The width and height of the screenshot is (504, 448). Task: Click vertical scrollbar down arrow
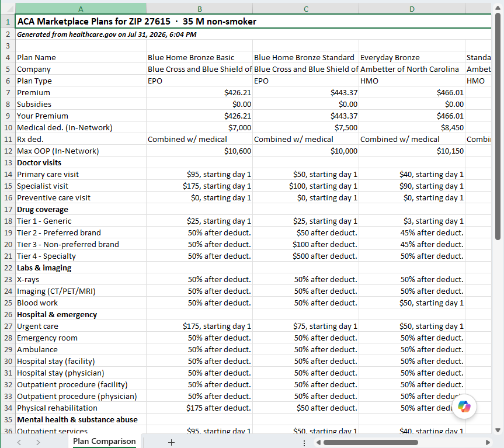point(498,430)
